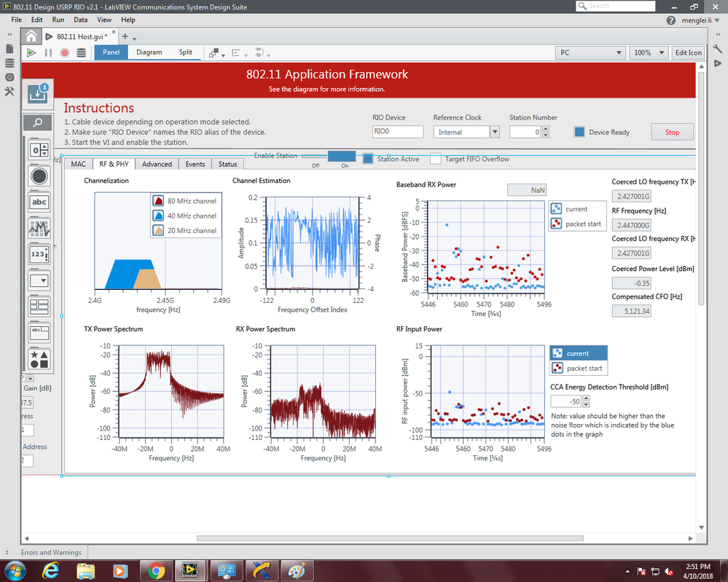The width and height of the screenshot is (728, 582).
Task: Open the Text controls palette labeled abc
Action: pyautogui.click(x=39, y=202)
